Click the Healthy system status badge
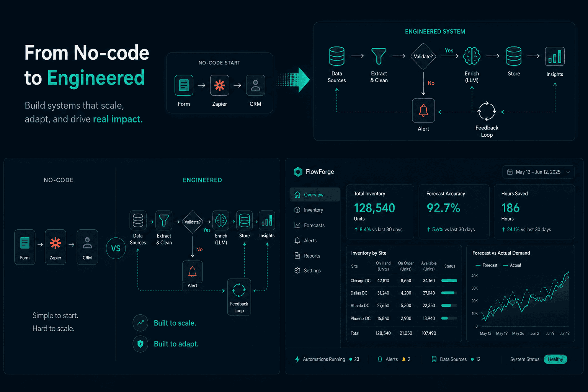The width and height of the screenshot is (588, 392). click(x=555, y=359)
